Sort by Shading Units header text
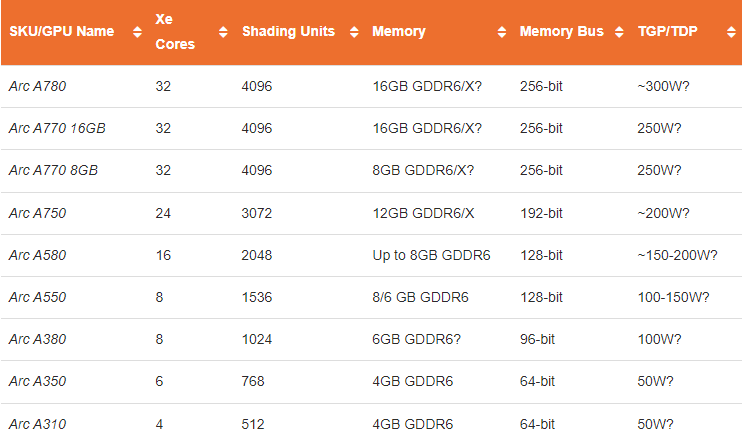This screenshot has width=742, height=444. (290, 31)
